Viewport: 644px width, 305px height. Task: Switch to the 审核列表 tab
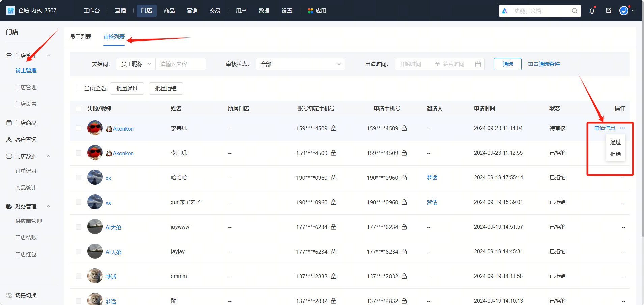tap(114, 37)
